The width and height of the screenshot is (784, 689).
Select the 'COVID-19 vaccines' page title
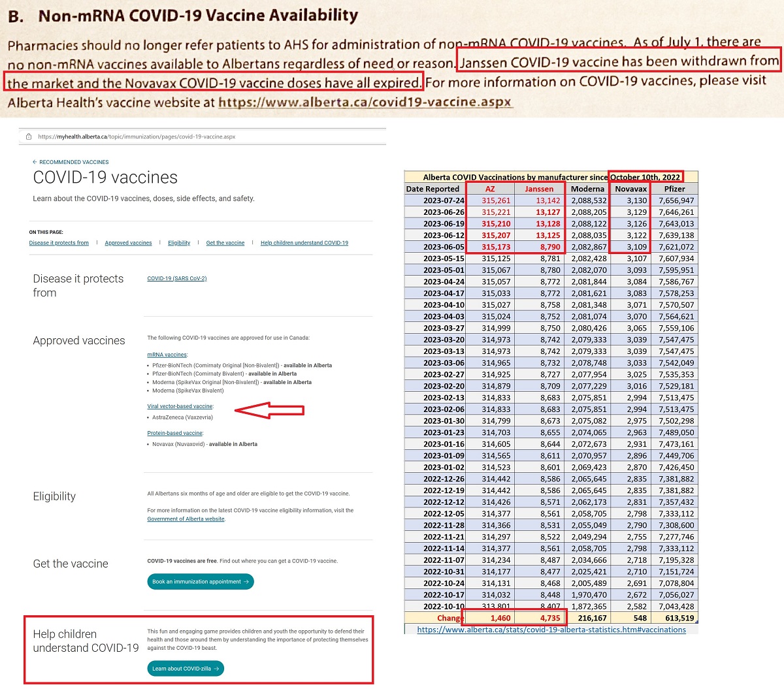(105, 178)
